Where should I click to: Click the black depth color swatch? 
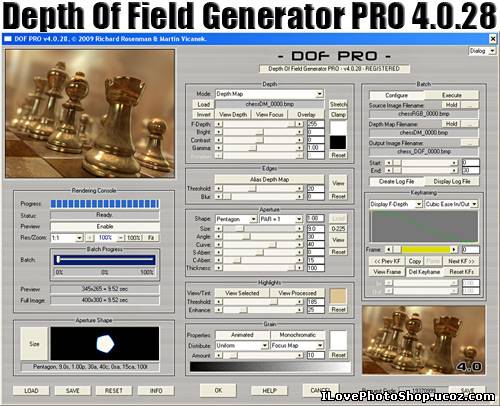click(x=338, y=142)
